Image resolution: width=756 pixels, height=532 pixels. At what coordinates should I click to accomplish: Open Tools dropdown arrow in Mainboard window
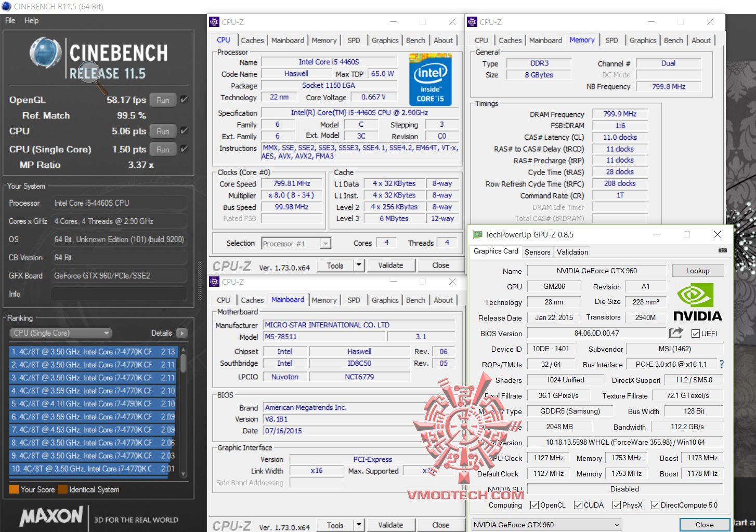click(359, 525)
